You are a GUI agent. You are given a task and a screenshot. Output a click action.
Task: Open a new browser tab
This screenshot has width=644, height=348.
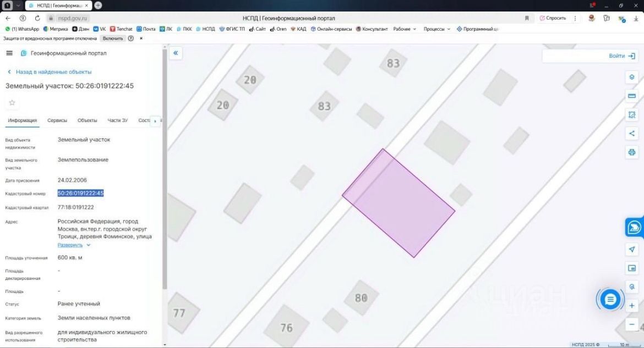[x=98, y=5]
